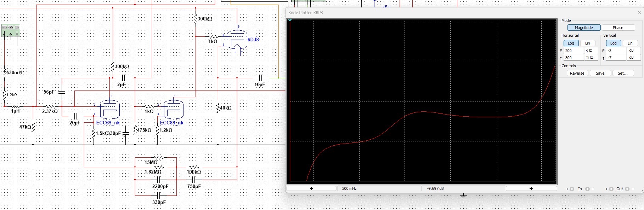Viewport: 644px width, 210px height.
Task: Click the ground symbol under the Bode Plotter
Action: pos(463,196)
